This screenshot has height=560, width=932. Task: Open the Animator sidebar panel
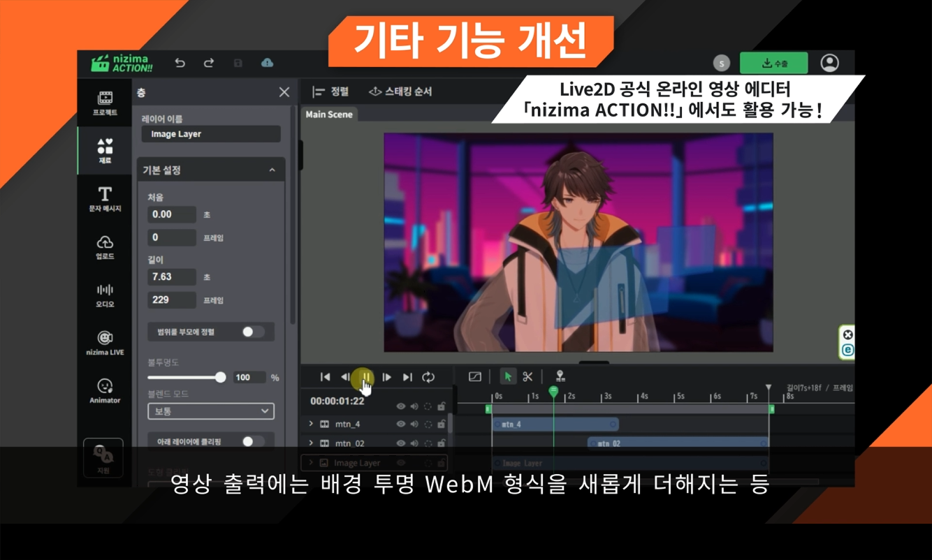(x=105, y=390)
